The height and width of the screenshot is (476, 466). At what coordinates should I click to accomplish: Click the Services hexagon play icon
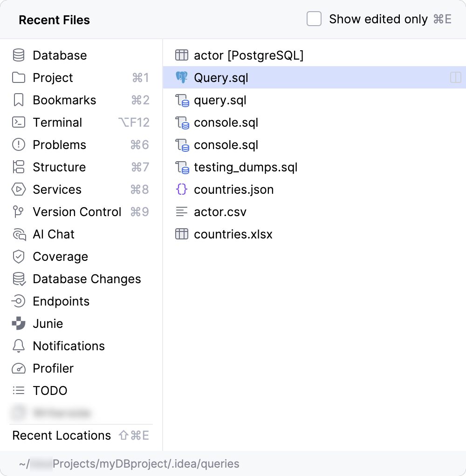19,190
